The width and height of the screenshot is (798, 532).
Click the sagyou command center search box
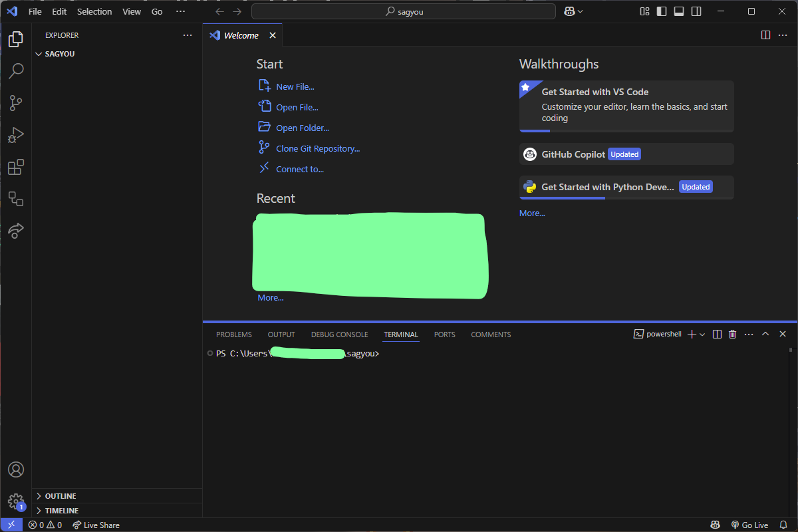click(x=404, y=11)
